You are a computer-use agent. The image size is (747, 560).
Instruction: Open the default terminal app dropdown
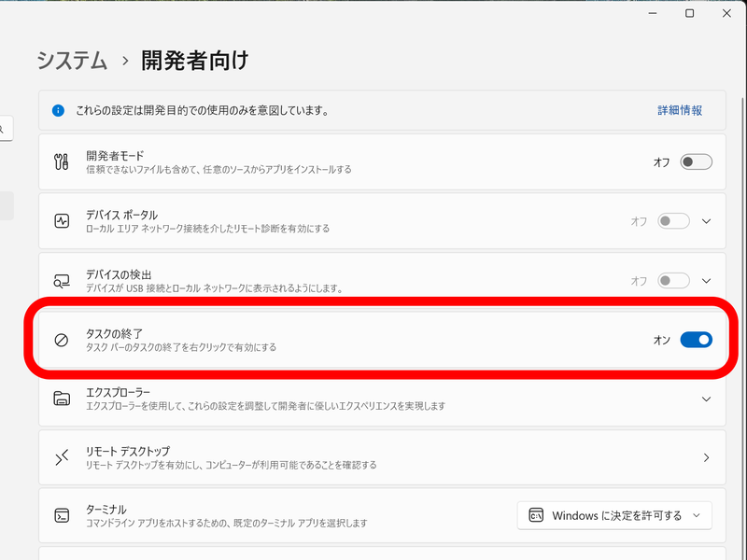(x=613, y=514)
